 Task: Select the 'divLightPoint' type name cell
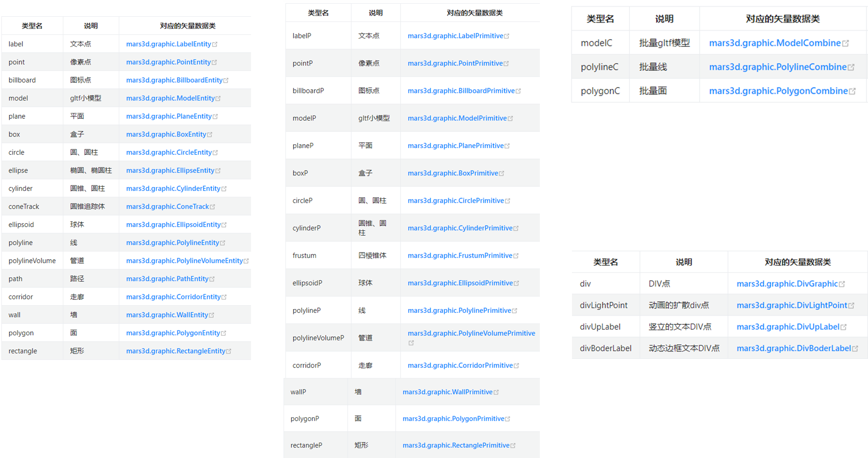606,305
